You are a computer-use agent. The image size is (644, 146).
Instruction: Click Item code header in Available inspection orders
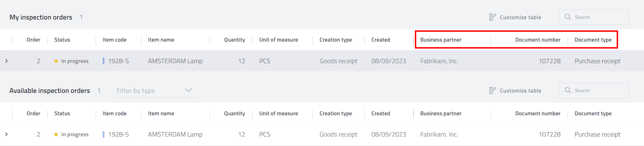point(114,114)
